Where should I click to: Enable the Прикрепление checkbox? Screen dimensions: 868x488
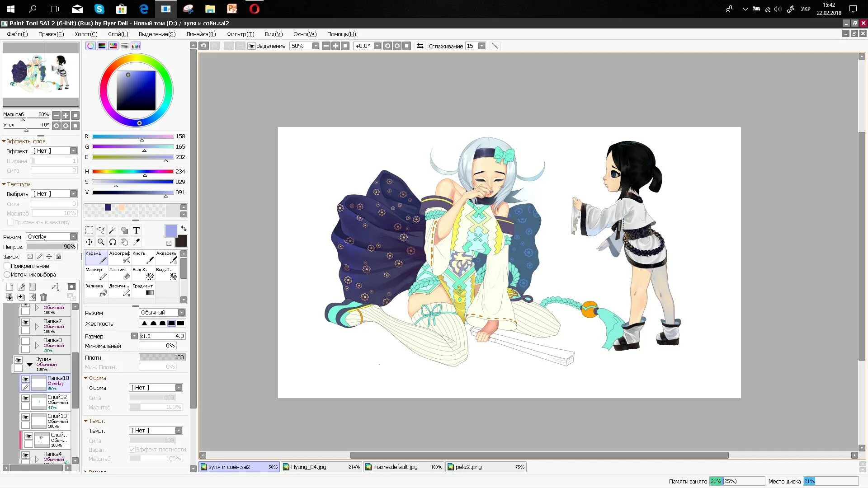[x=7, y=266]
